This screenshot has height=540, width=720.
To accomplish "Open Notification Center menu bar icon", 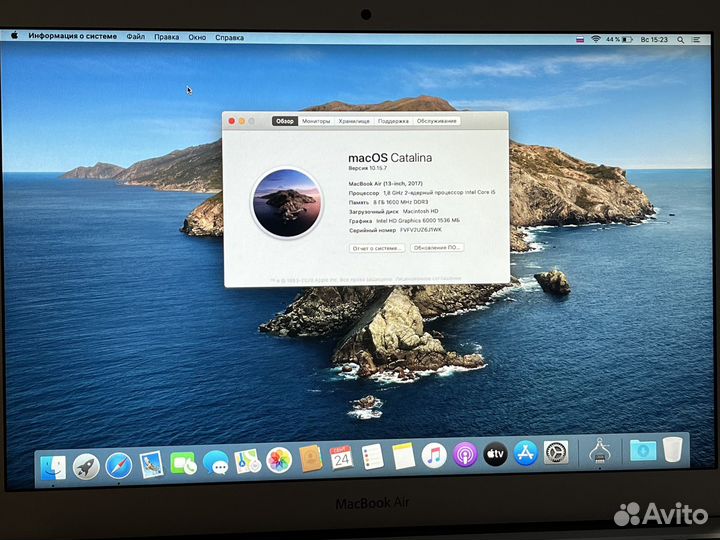I will coord(696,40).
